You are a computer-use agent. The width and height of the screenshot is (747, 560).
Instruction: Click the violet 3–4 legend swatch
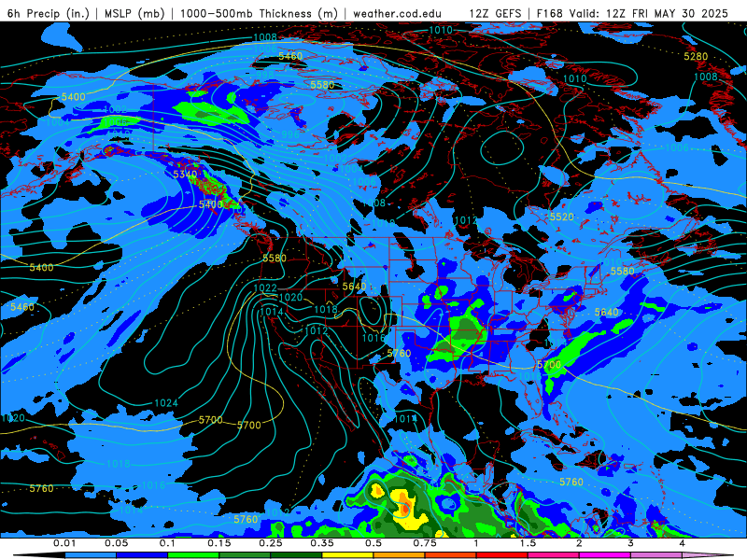tap(656, 555)
